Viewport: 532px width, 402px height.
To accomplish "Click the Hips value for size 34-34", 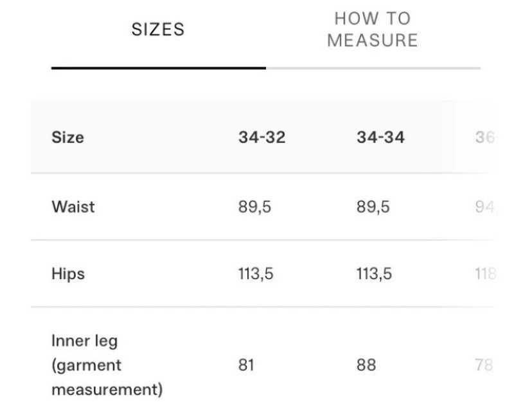I will 375,273.
